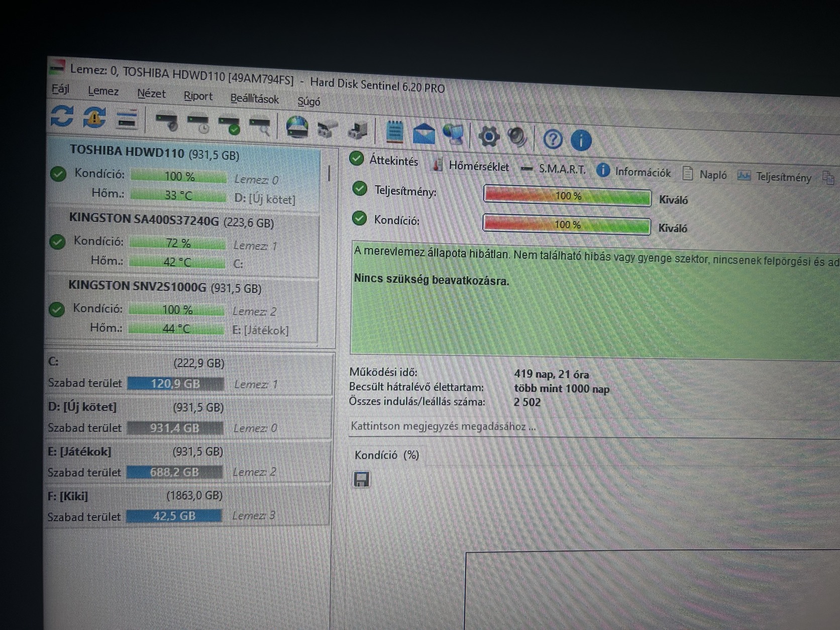Switch to the Információk tab

(x=634, y=172)
